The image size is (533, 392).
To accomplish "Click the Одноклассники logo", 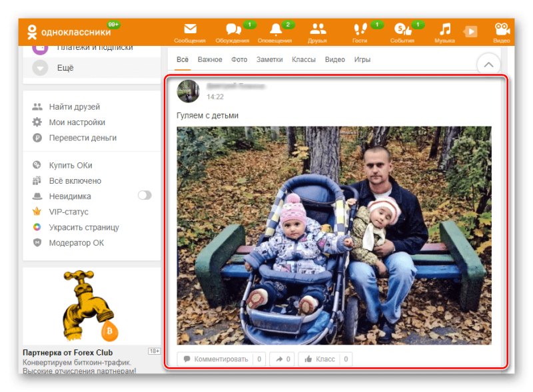I will coord(69,32).
